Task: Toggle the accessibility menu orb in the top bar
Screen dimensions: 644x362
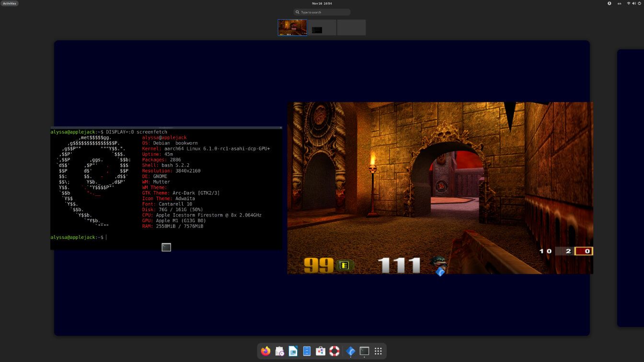Action: (609, 3)
